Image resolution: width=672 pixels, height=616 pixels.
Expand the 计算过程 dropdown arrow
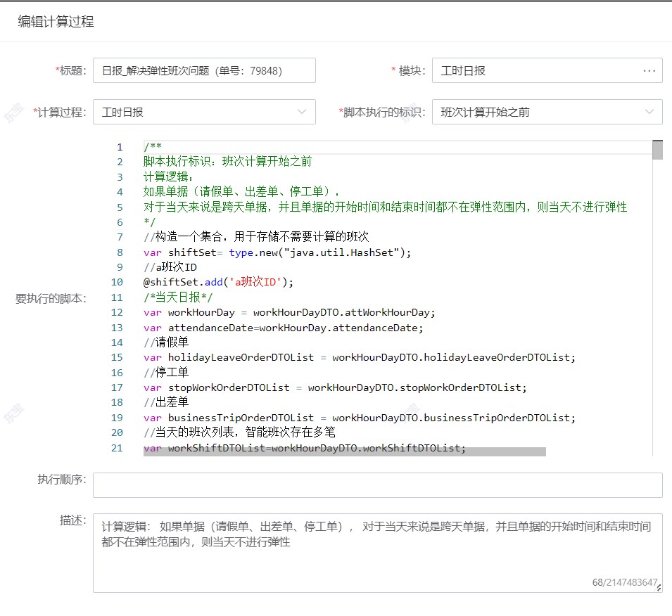point(302,112)
